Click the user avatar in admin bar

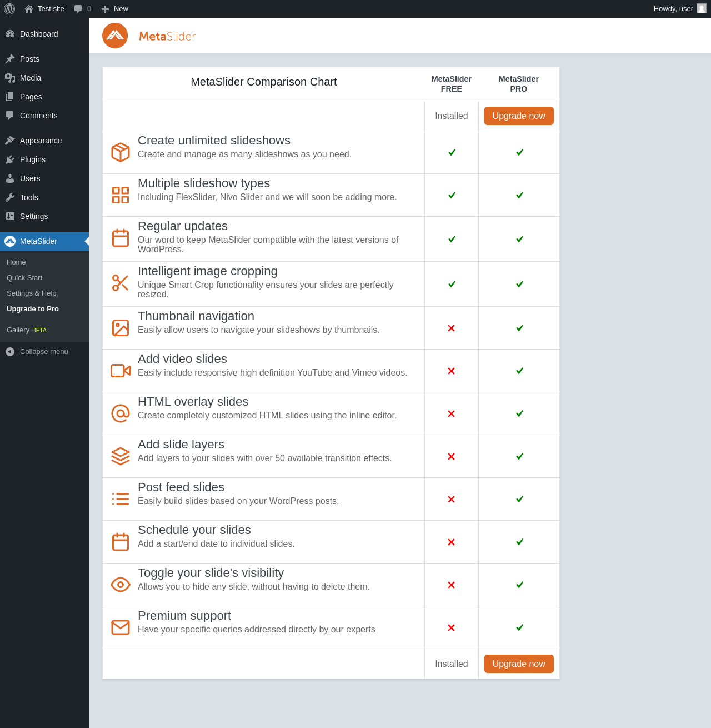(x=702, y=8)
